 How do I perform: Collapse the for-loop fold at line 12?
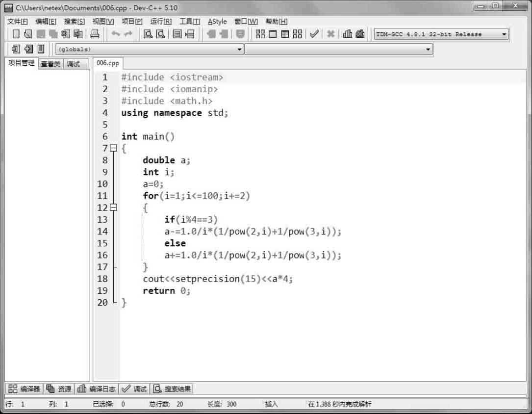(x=114, y=207)
